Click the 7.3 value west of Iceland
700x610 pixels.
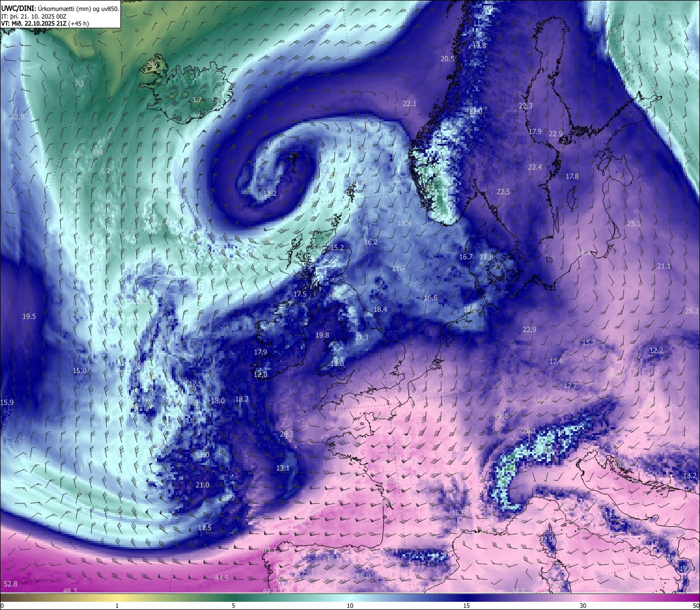(79, 84)
